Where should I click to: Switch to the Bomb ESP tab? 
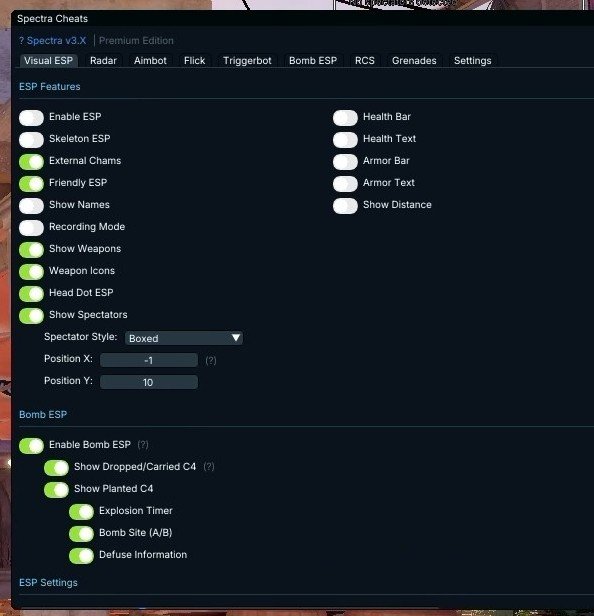pos(313,60)
